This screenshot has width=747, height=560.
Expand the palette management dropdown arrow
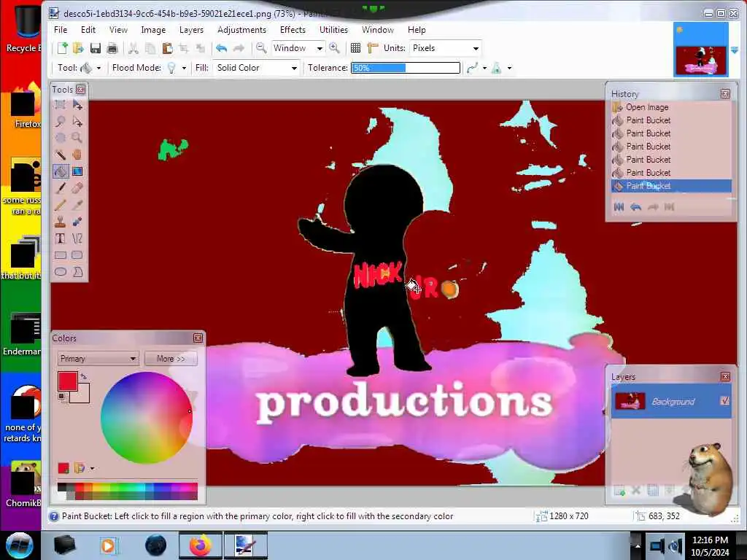(92, 469)
